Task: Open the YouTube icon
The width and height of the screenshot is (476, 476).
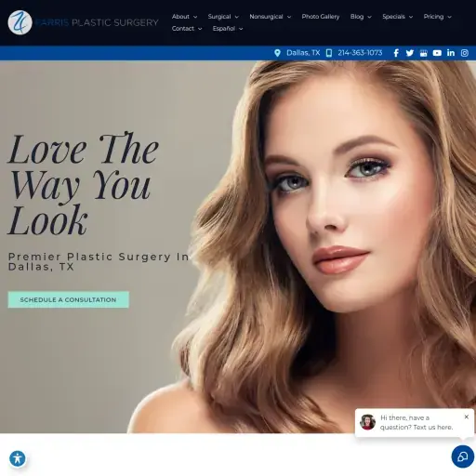Action: (437, 53)
